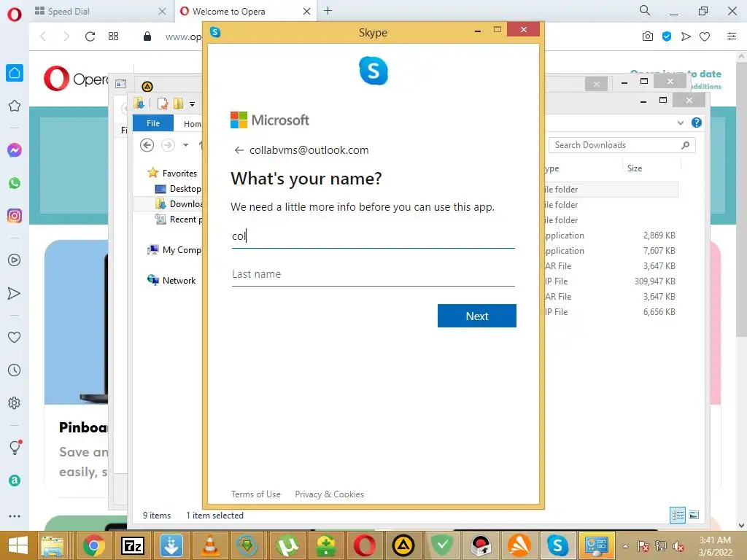Open a new Opera tab with plus

[x=328, y=10]
